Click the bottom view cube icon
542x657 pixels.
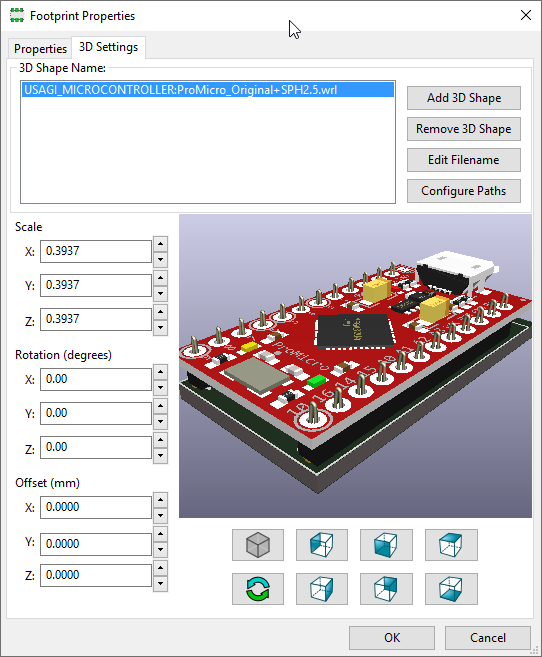pos(451,589)
